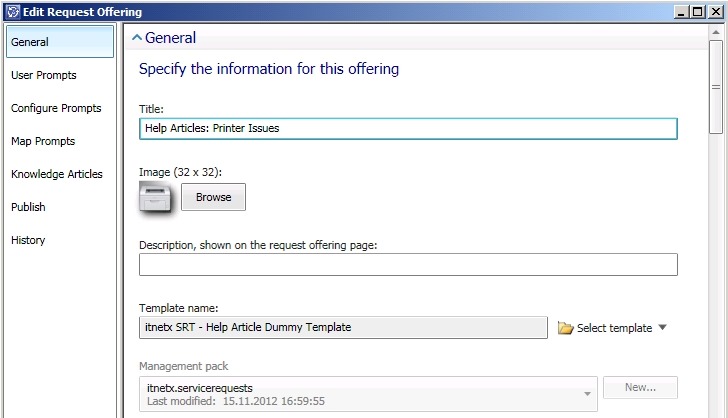The height and width of the screenshot is (418, 728).
Task: Click the New management pack button
Action: point(640,387)
